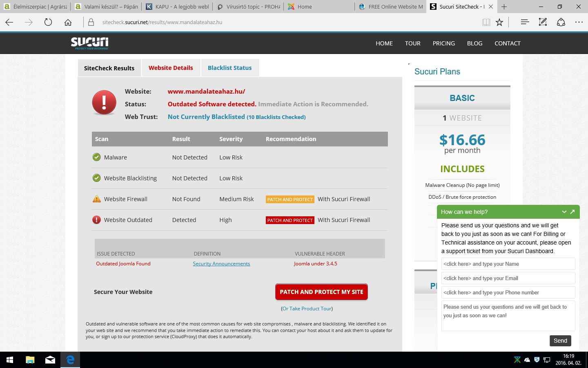Click orange PATCH AND PROTECT for Website Firewall
The height and width of the screenshot is (368, 588).
tap(290, 199)
